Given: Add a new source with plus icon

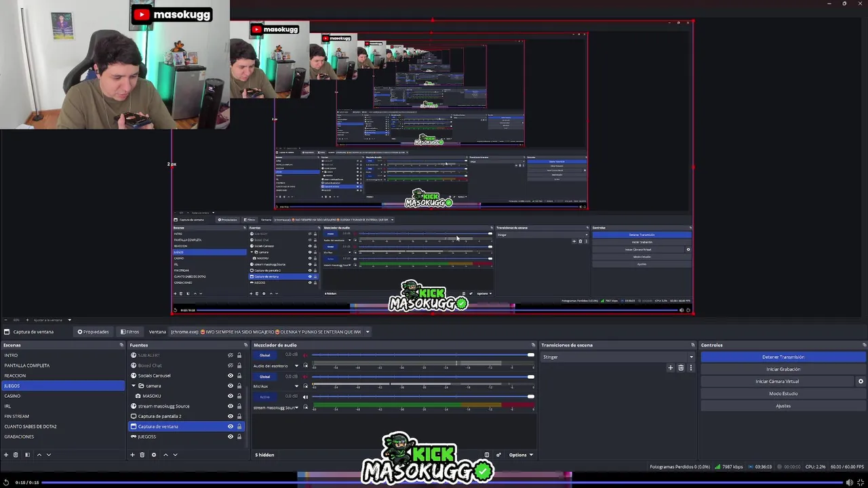Looking at the screenshot, I should pyautogui.click(x=132, y=455).
